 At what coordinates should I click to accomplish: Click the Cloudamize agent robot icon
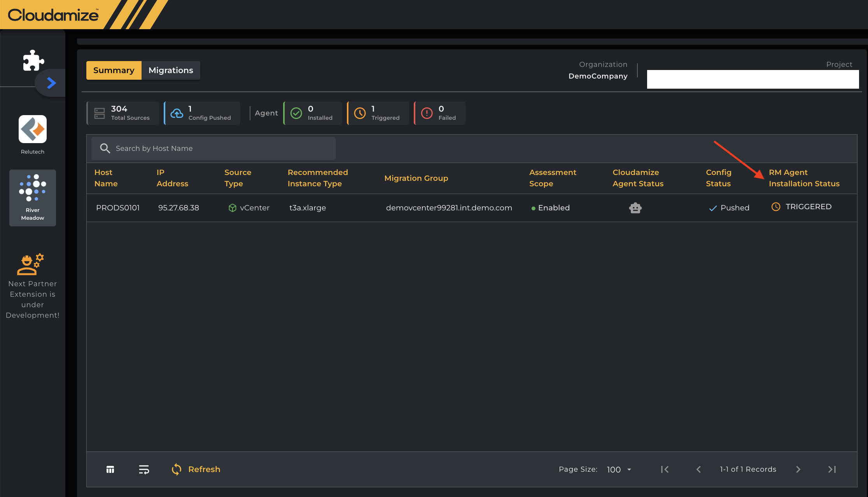pyautogui.click(x=635, y=208)
